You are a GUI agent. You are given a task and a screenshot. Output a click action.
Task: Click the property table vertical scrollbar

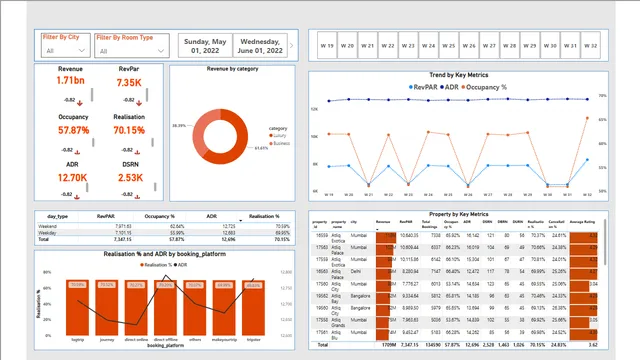point(604,242)
